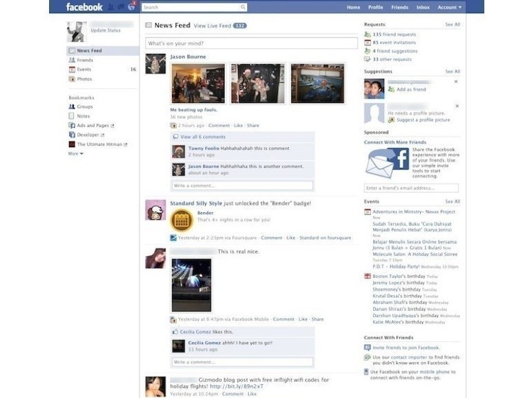Screen dimensions: 532x398
Task: Click the Foursquare icon beside Yesterday at 2:23pm
Action: pyautogui.click(x=173, y=238)
